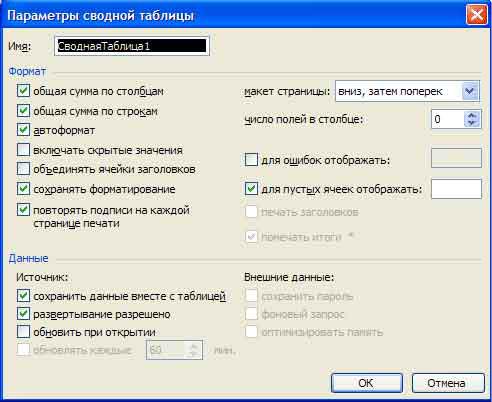This screenshot has height=402, width=492.
Task: Increase число полей в столбце value
Action: 472,115
